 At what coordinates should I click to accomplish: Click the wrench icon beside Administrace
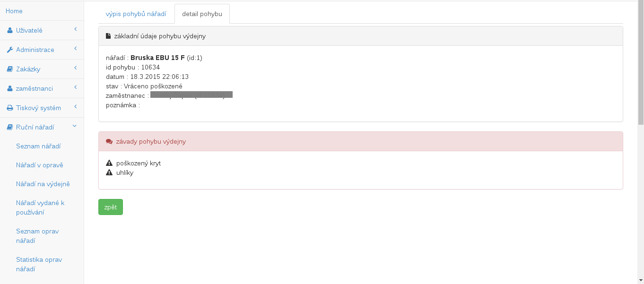pos(9,50)
